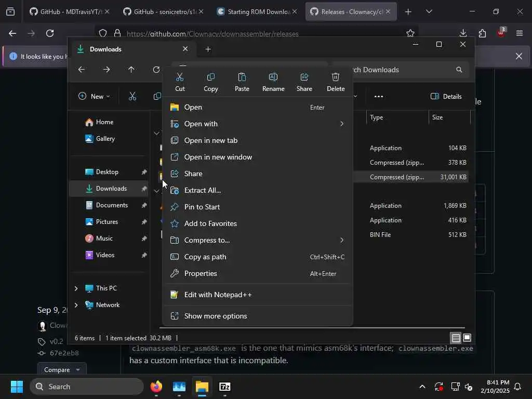Choose Open from the context menu
Screen dimensions: 532x399
(258, 107)
